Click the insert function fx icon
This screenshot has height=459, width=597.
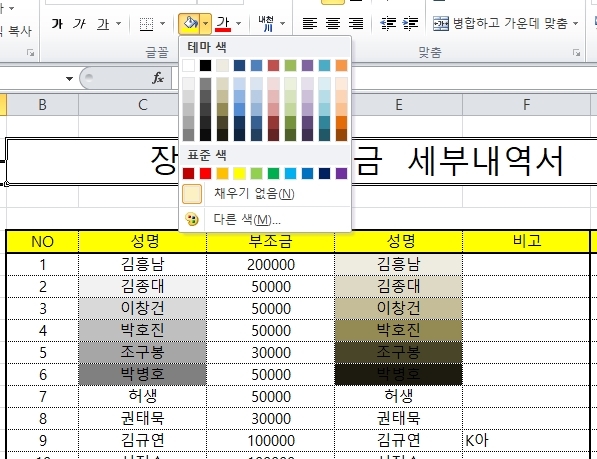(158, 78)
